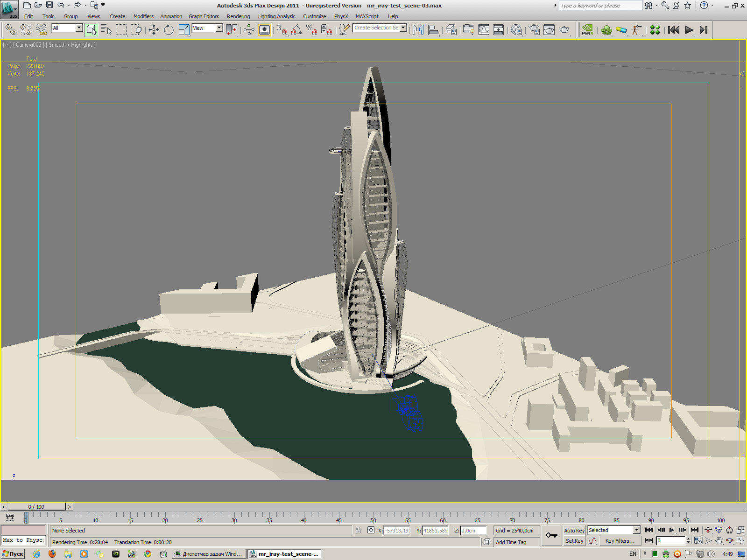
Task: Toggle Percent Snap
Action: (x=312, y=30)
